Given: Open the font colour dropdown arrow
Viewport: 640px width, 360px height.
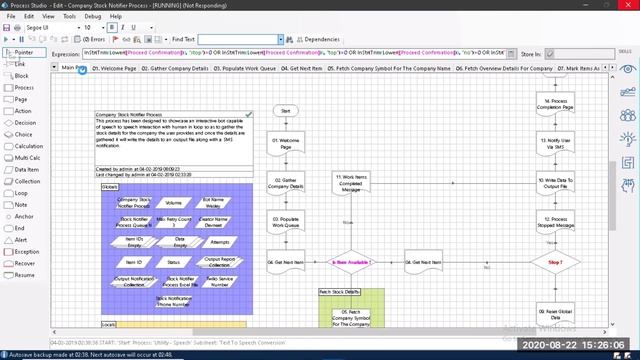Looking at the screenshot, I should click(x=151, y=28).
